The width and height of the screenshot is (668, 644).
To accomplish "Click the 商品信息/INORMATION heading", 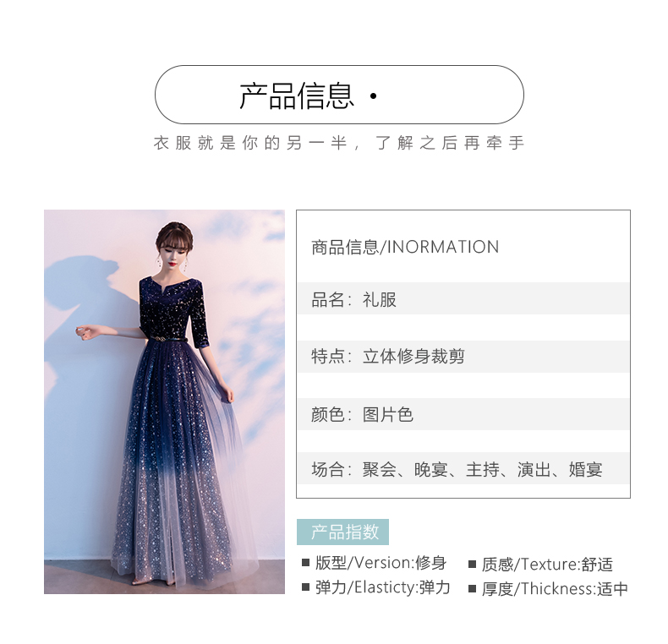I will click(405, 247).
